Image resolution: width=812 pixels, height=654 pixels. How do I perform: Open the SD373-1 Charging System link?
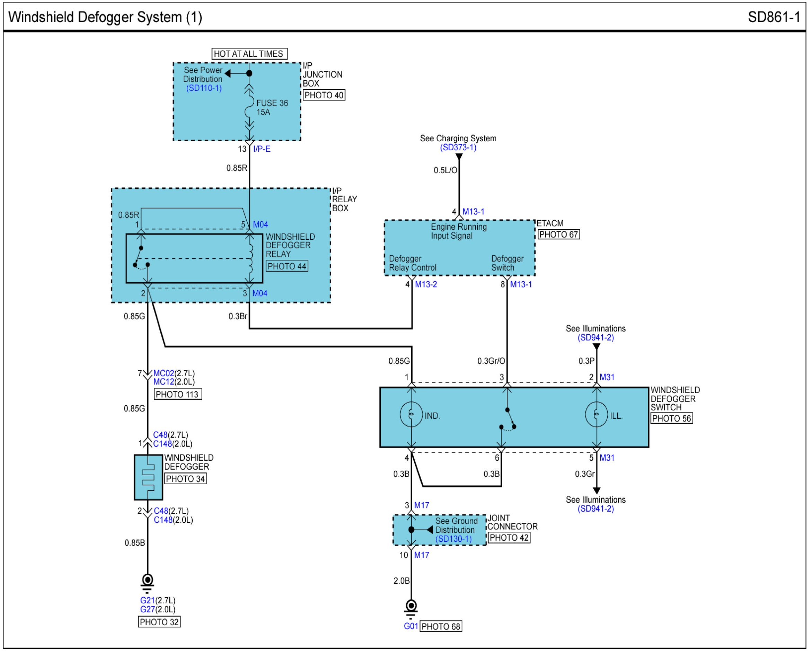point(458,147)
